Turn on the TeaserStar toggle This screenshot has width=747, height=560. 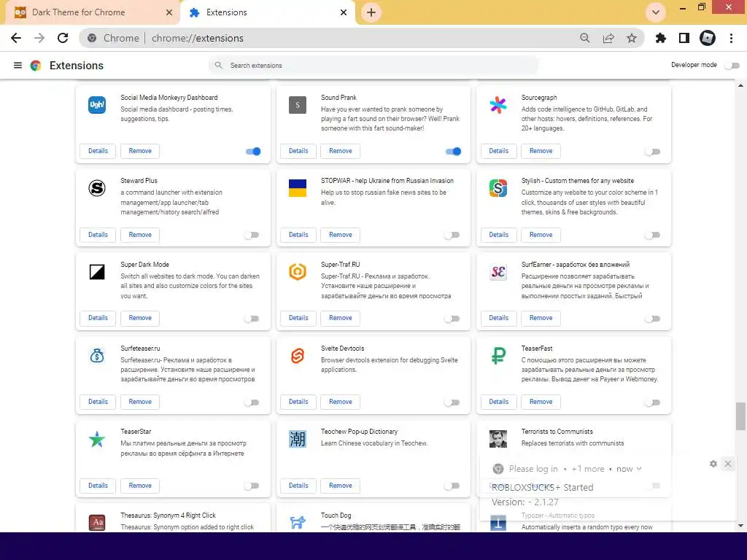252,486
